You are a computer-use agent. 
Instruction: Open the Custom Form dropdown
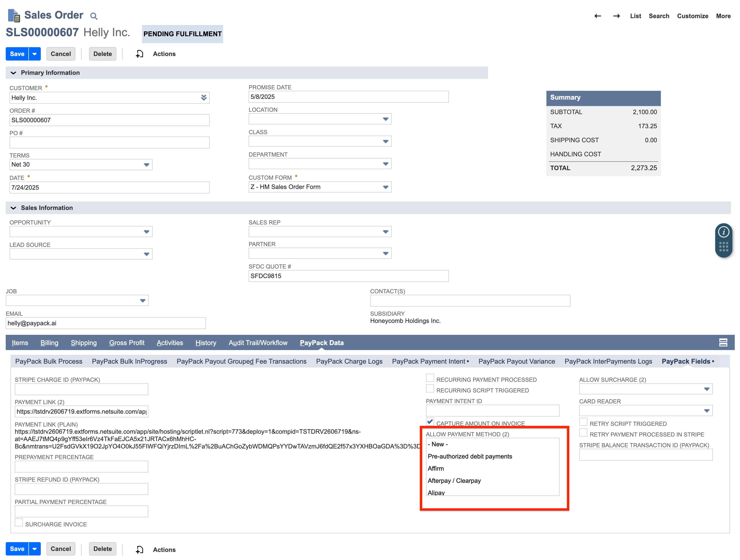385,187
